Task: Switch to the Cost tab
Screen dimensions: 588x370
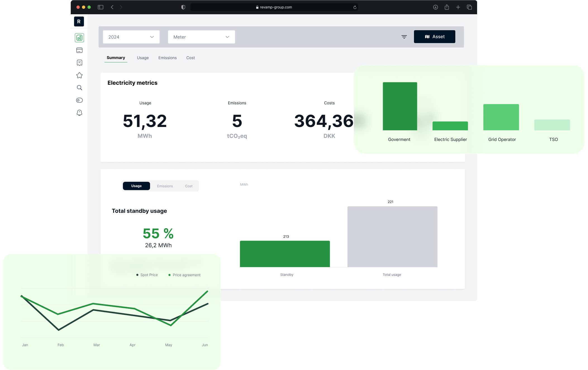Action: [x=191, y=58]
